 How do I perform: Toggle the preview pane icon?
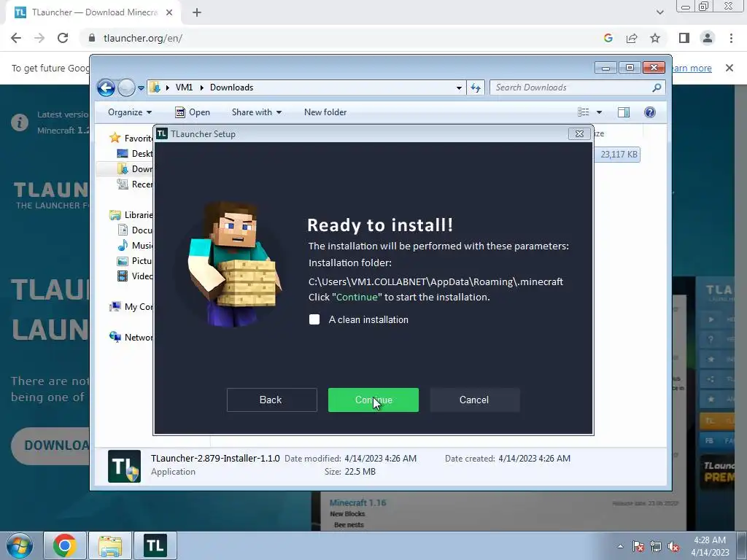[x=624, y=112]
